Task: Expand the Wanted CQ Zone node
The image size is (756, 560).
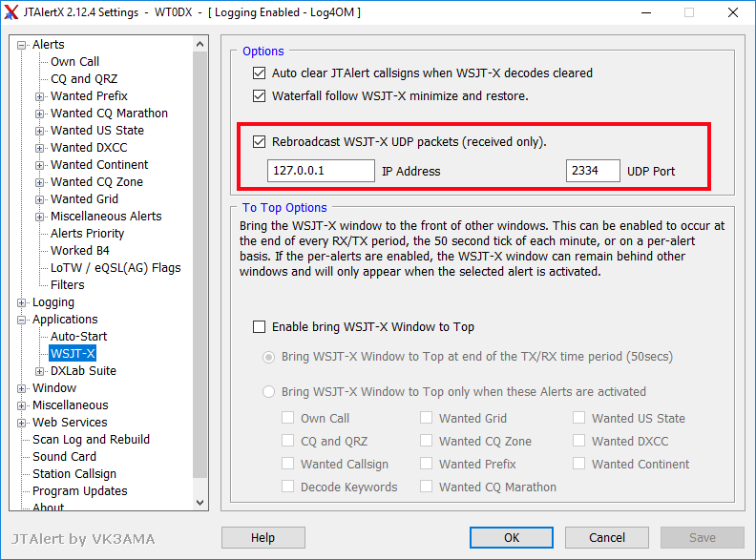Action: (39, 182)
